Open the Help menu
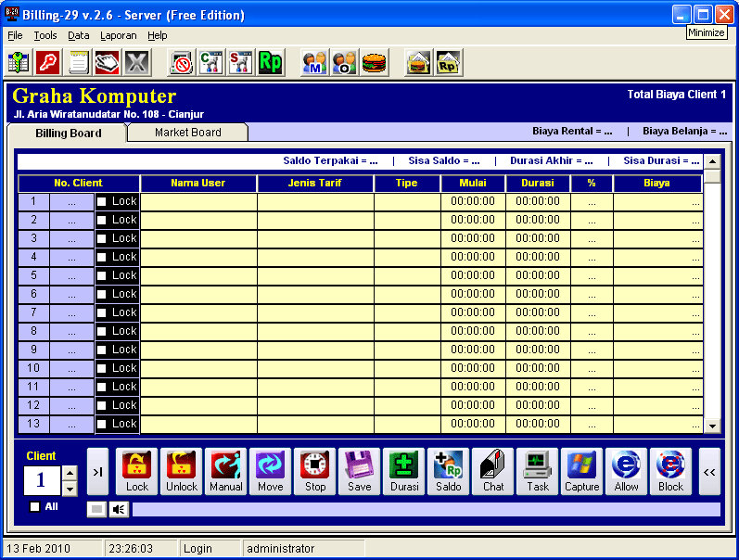The width and height of the screenshot is (739, 560). [x=157, y=35]
